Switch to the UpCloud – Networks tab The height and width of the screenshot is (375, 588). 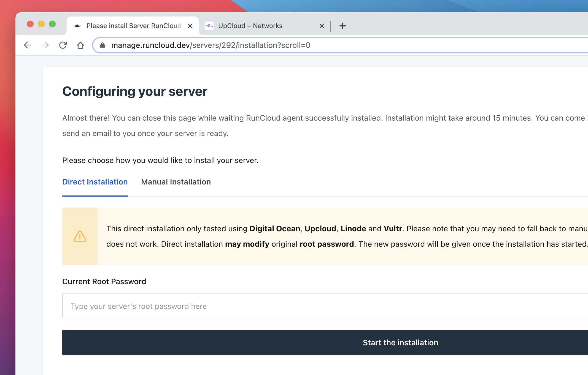pos(265,26)
